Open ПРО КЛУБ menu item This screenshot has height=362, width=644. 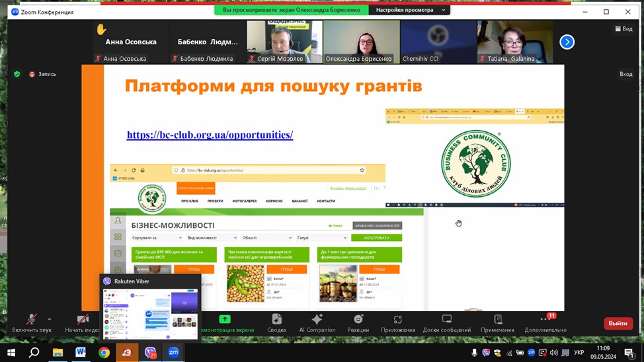190,201
